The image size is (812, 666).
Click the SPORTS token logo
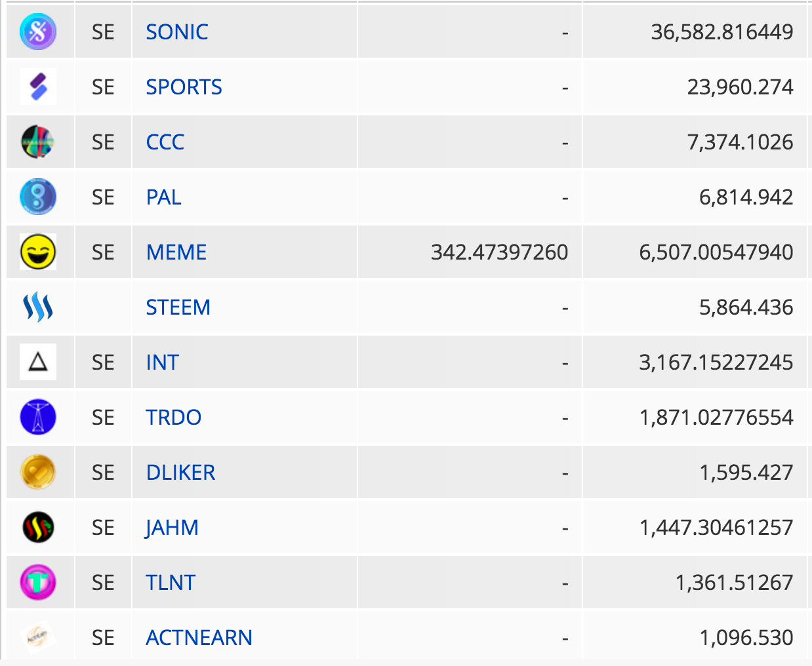click(x=38, y=87)
